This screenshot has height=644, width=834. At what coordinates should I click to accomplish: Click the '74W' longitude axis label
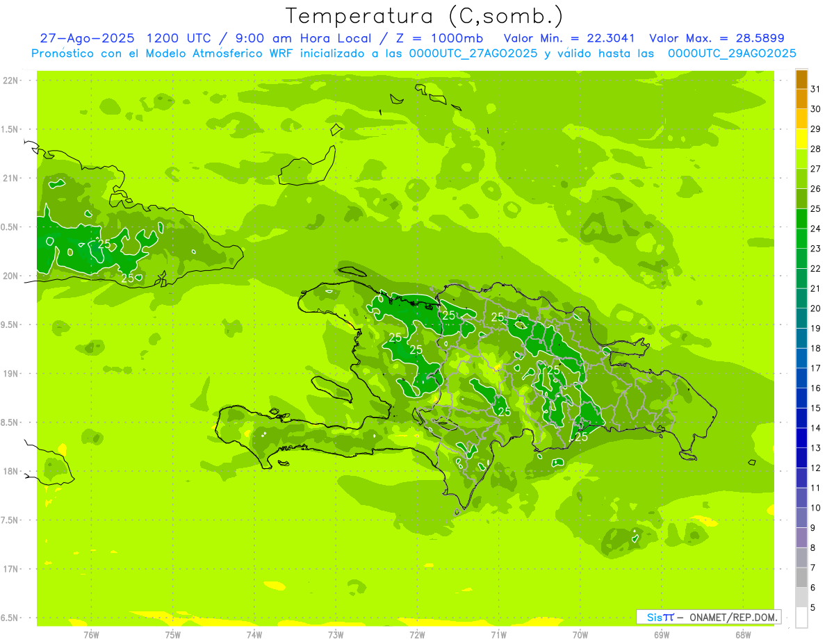pyautogui.click(x=254, y=635)
